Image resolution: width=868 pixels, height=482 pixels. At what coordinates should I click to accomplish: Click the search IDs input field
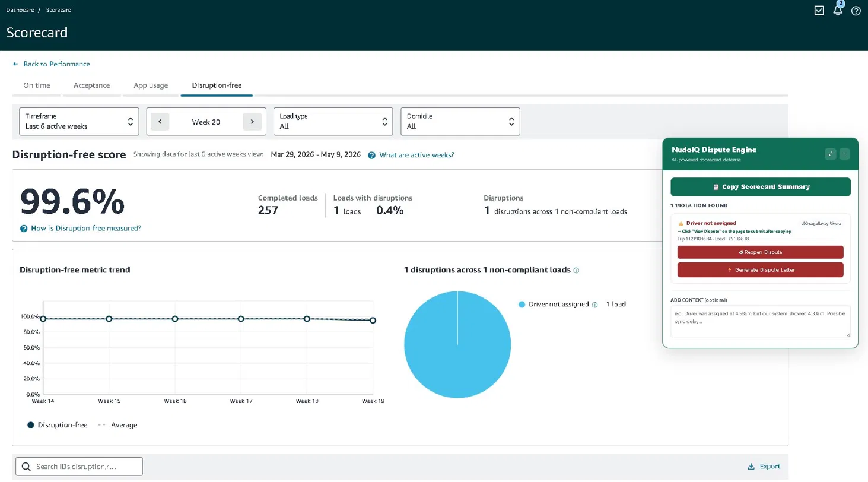click(x=79, y=467)
